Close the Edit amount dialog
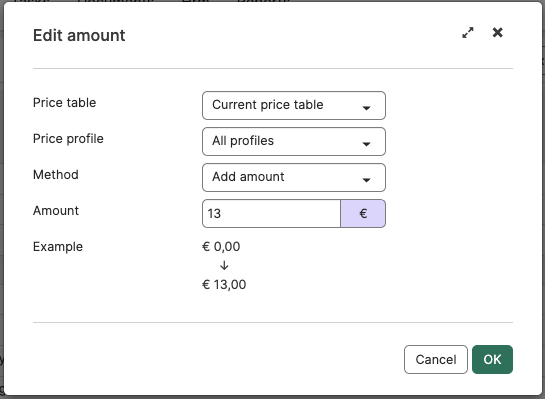This screenshot has height=399, width=545. (x=497, y=32)
